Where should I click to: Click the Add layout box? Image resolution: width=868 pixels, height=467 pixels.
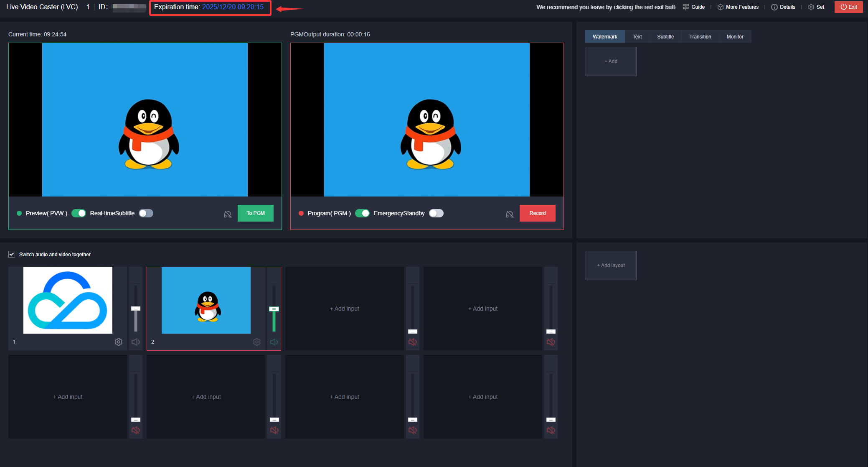pyautogui.click(x=611, y=265)
